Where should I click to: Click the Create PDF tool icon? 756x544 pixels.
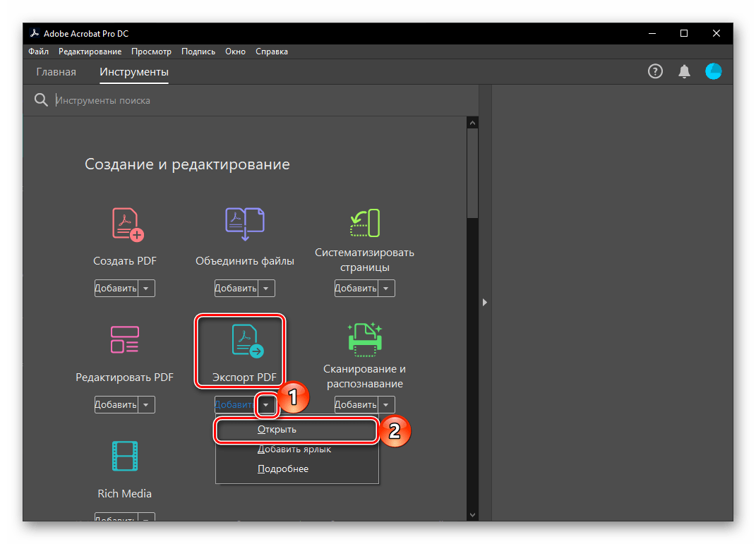point(128,224)
